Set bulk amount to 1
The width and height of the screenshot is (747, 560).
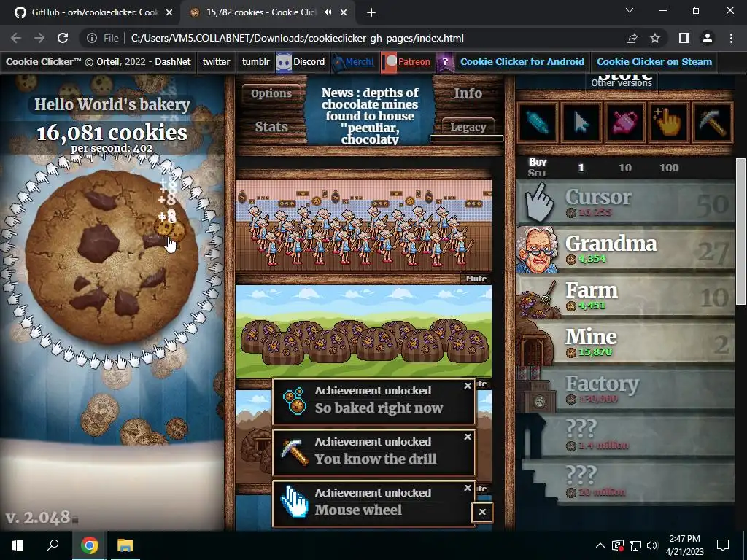click(x=581, y=168)
